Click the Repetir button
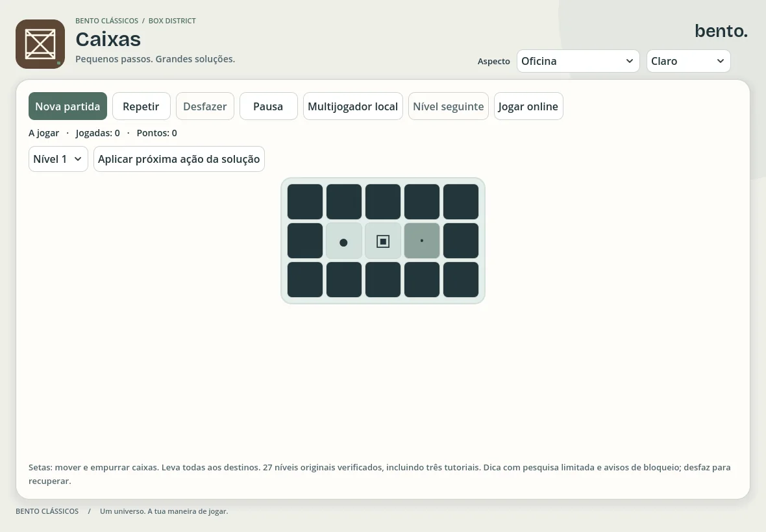Image resolution: width=766 pixels, height=532 pixels. click(141, 106)
